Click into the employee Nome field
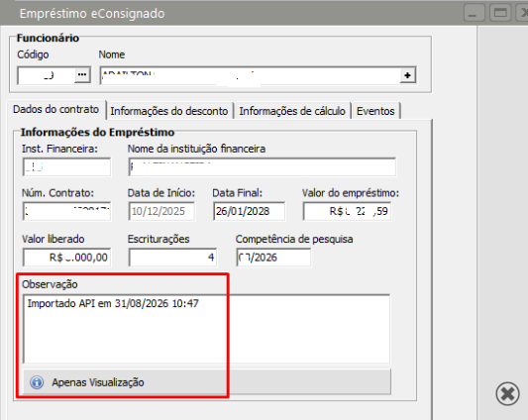This screenshot has width=528, height=420. point(250,75)
